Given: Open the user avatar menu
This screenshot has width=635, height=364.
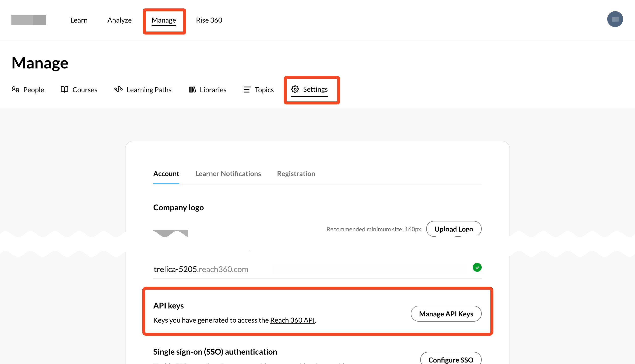Looking at the screenshot, I should click(615, 19).
